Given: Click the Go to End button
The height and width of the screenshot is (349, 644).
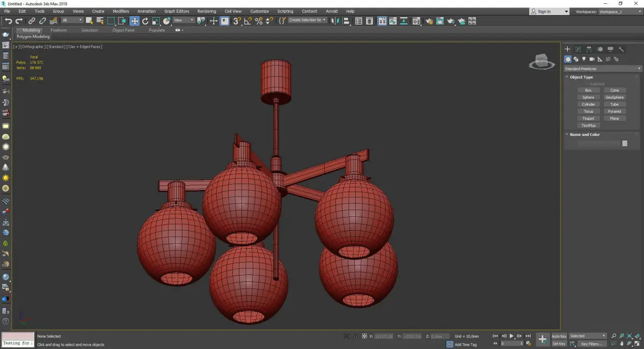Looking at the screenshot, I should (529, 336).
